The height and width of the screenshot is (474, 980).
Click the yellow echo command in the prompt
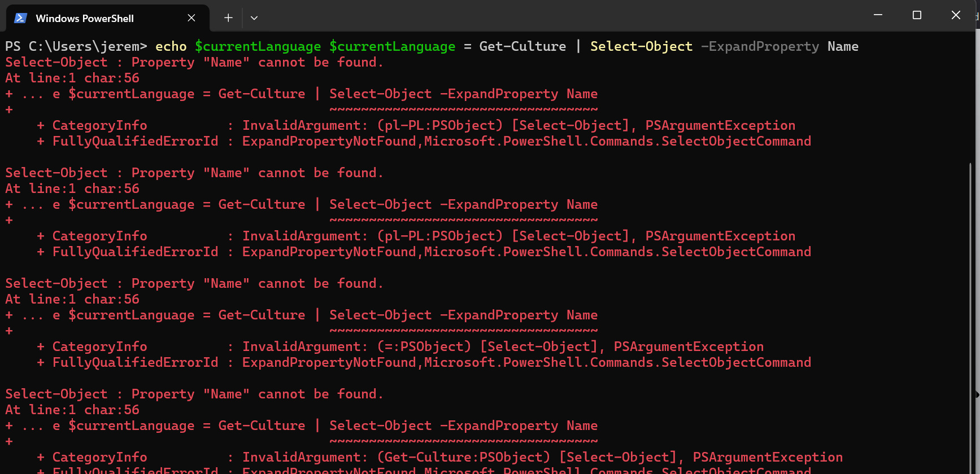pyautogui.click(x=171, y=46)
